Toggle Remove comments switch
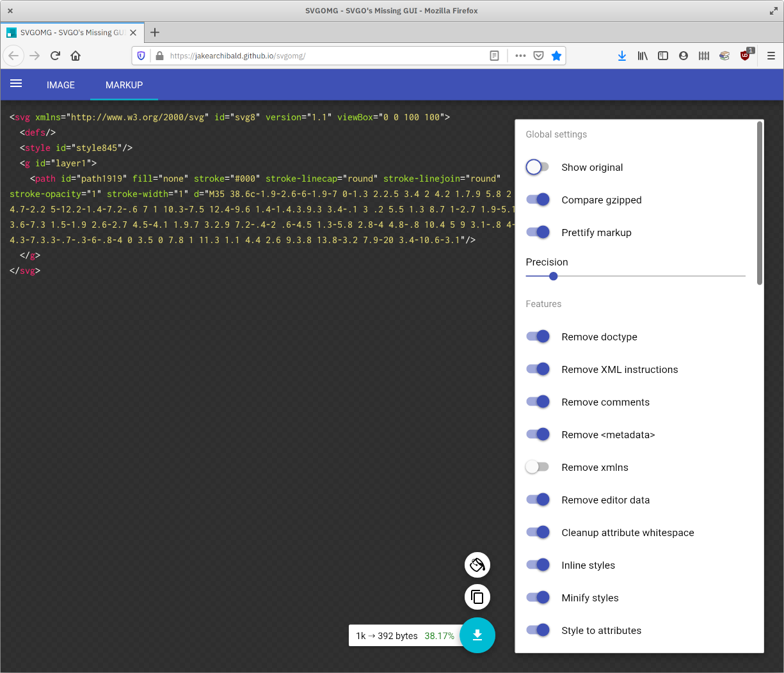The image size is (784, 673). pos(538,402)
